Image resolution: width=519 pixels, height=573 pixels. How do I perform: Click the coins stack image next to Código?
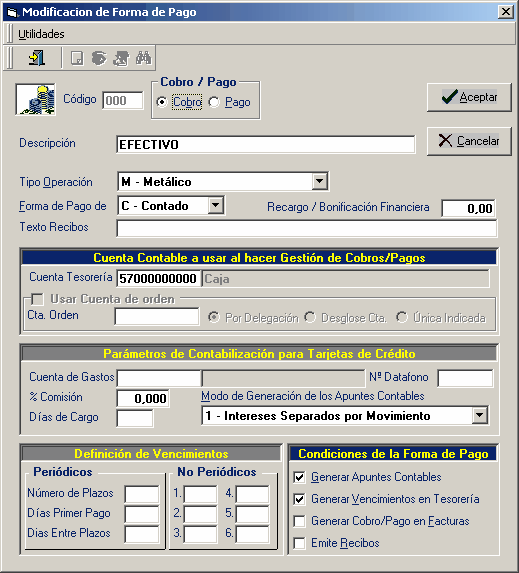point(35,99)
